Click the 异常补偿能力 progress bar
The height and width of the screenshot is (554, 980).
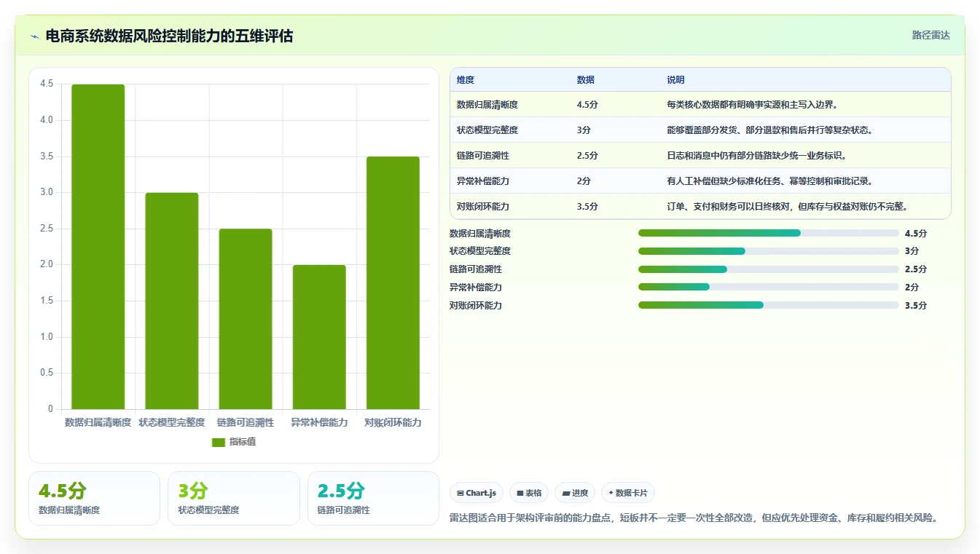pos(769,287)
